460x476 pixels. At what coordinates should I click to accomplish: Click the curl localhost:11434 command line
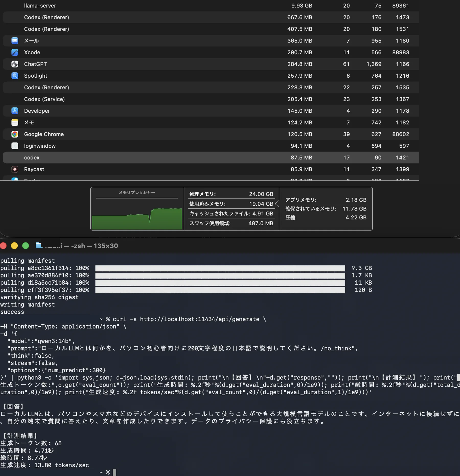(x=189, y=319)
